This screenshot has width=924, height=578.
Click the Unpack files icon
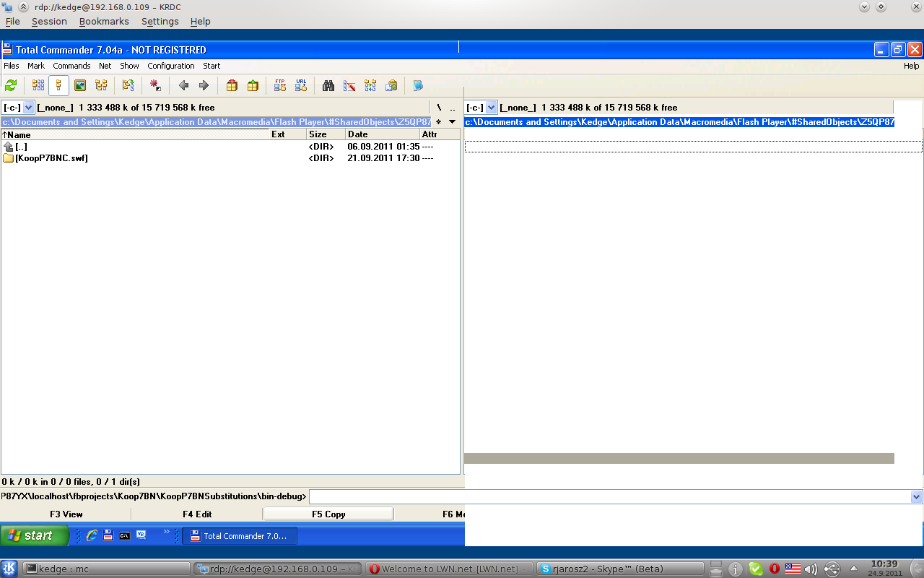[x=253, y=86]
